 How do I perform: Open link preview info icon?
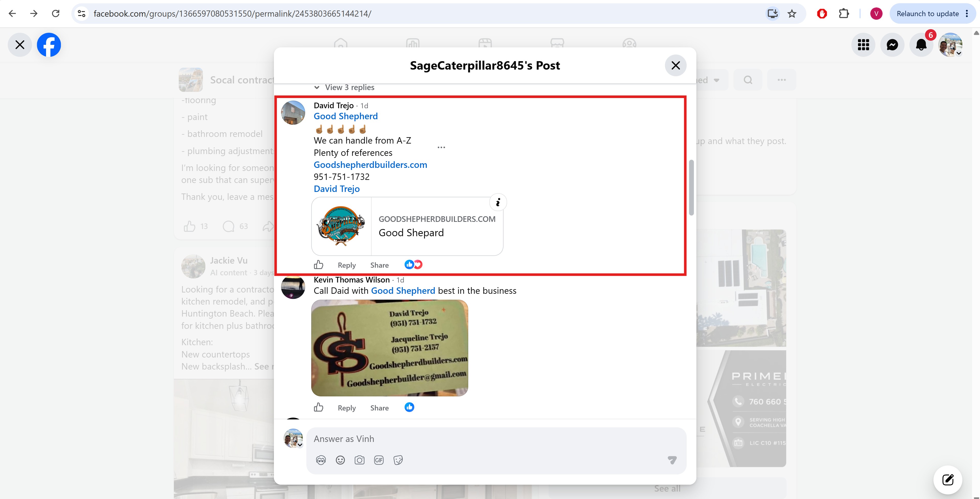[x=498, y=202]
